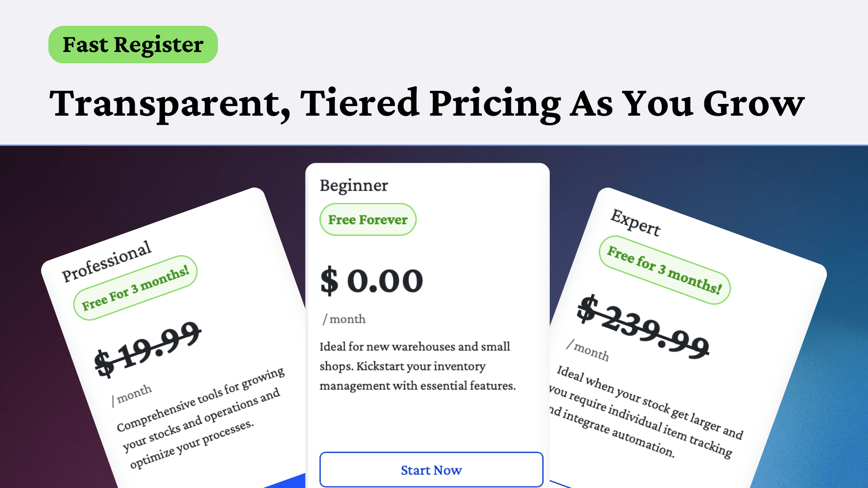868x488 pixels.
Task: Click the $ 0.00 price
Action: point(371,281)
